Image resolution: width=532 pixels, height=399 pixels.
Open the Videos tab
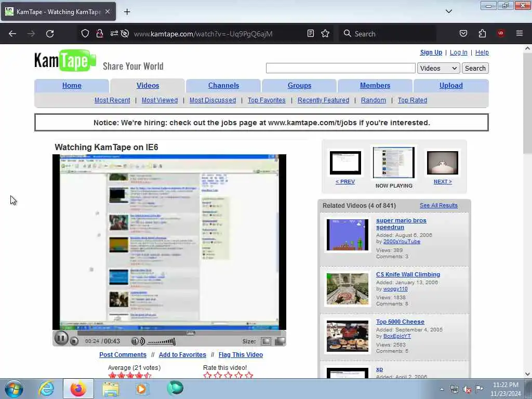click(x=148, y=86)
